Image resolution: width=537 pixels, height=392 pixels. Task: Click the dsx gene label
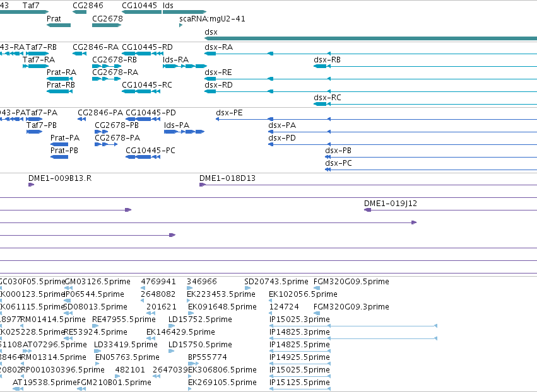(x=211, y=32)
